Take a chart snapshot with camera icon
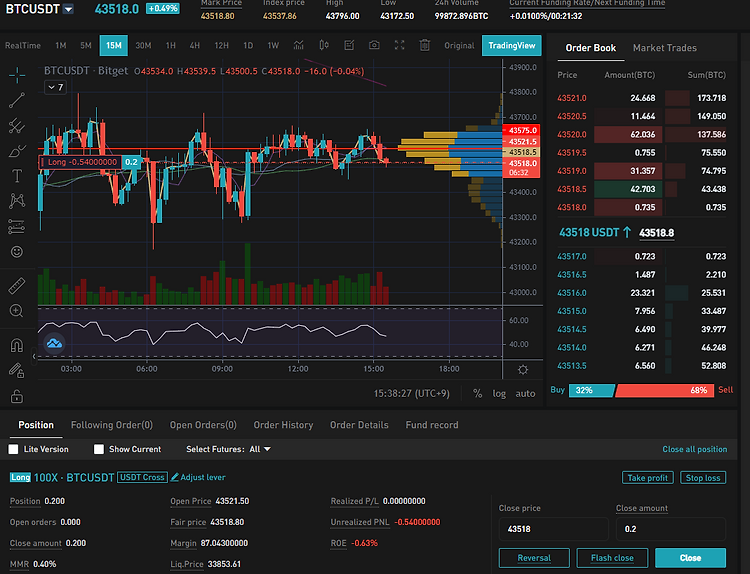Viewport: 750px width, 574px height. pyautogui.click(x=375, y=45)
